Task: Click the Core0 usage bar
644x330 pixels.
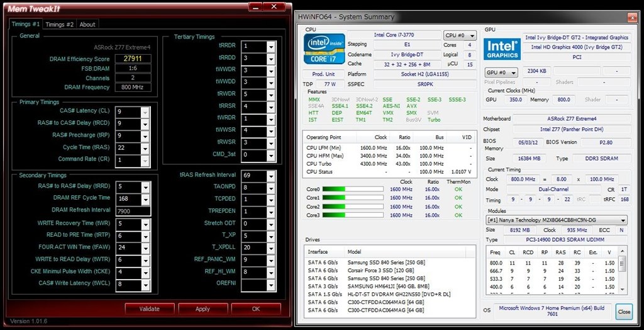Action: (353, 189)
